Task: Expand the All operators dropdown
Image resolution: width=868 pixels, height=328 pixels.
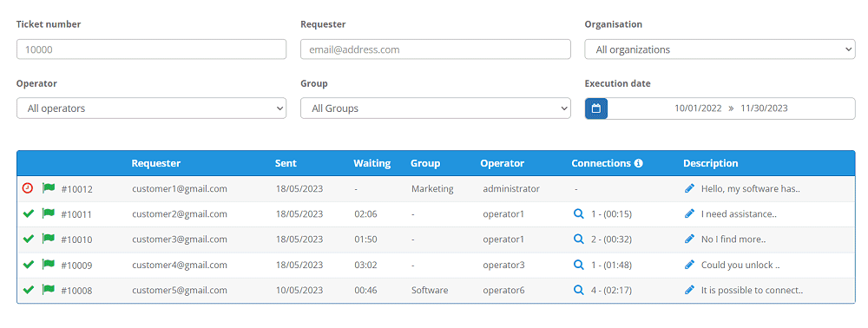Action: tap(152, 108)
